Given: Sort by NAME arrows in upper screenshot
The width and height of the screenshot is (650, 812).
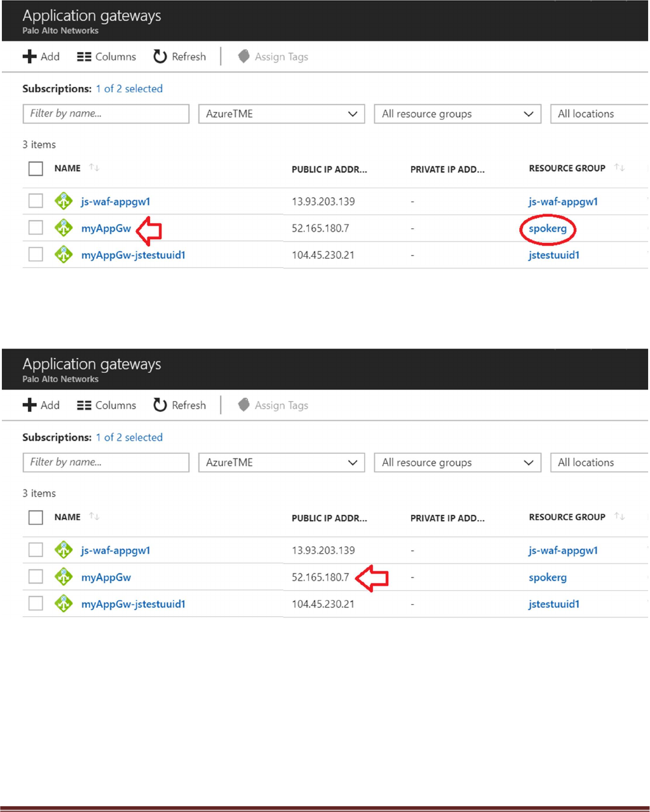Looking at the screenshot, I should 94,168.
